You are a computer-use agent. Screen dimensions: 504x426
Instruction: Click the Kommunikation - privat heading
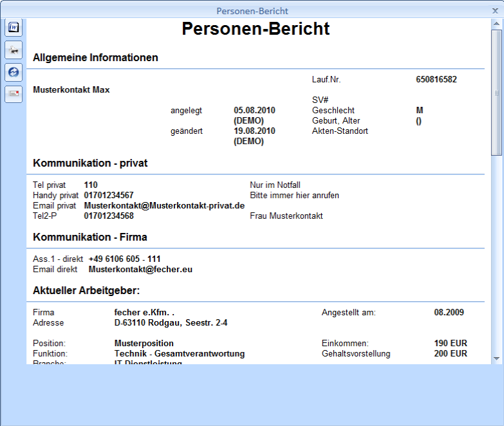tap(90, 163)
